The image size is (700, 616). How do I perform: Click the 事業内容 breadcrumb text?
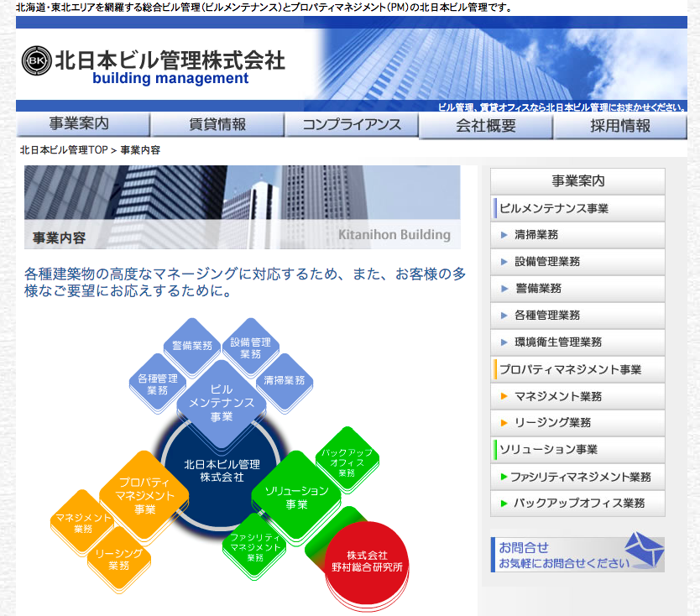point(140,150)
